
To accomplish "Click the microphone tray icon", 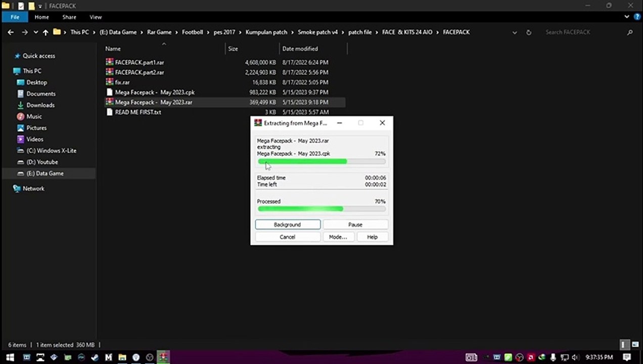I will coord(553,357).
